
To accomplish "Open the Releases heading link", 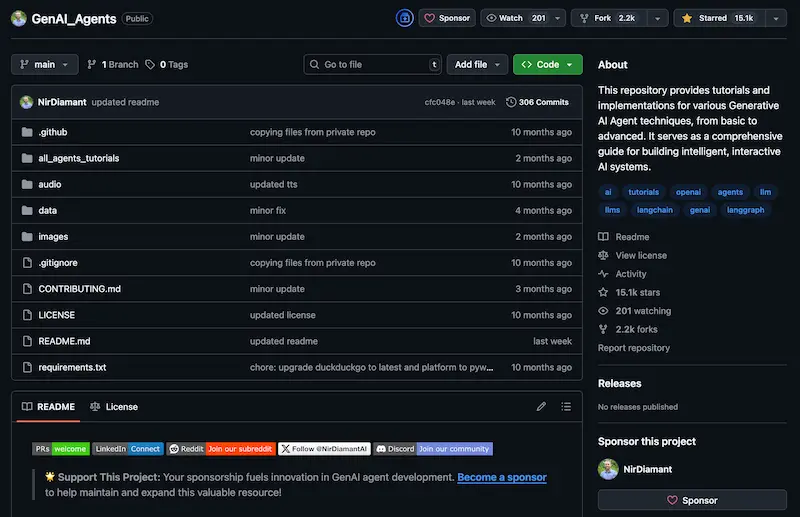I will pyautogui.click(x=619, y=383).
